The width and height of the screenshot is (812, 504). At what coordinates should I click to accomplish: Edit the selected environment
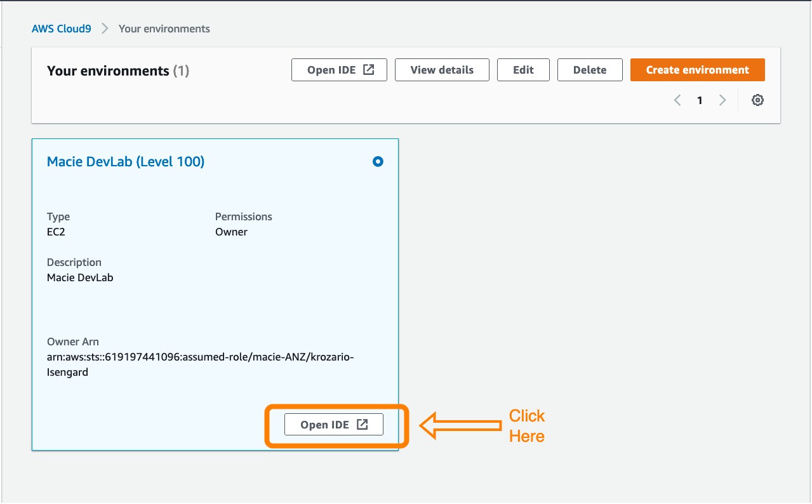coord(523,70)
